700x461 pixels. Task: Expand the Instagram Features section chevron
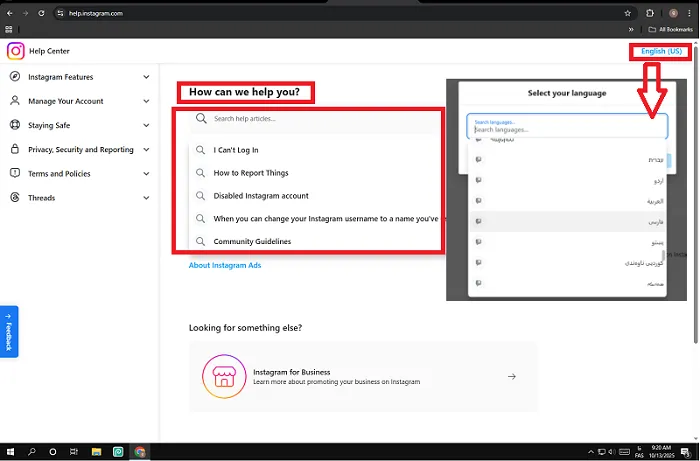[x=146, y=77]
